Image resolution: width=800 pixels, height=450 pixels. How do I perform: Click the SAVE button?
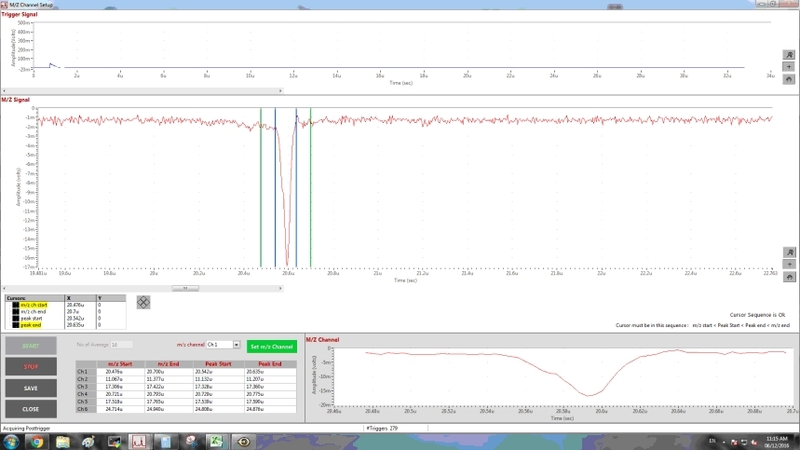coord(31,388)
